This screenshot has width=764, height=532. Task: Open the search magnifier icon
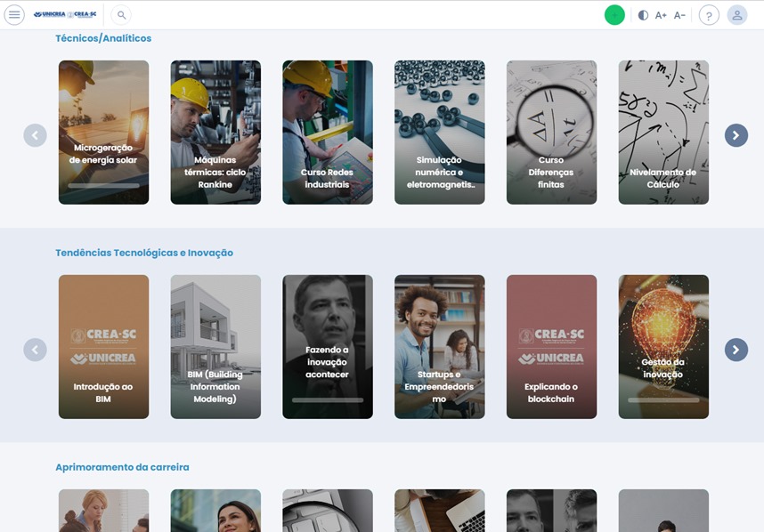(121, 15)
